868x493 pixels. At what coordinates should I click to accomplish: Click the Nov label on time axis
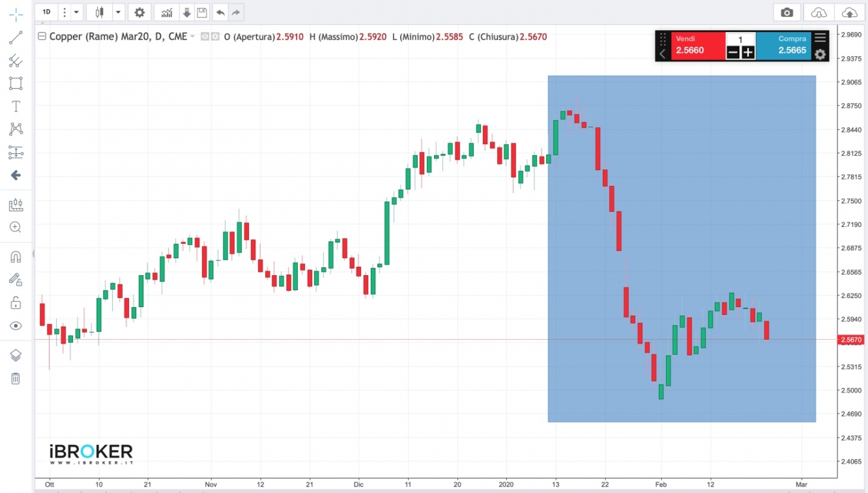(x=210, y=485)
